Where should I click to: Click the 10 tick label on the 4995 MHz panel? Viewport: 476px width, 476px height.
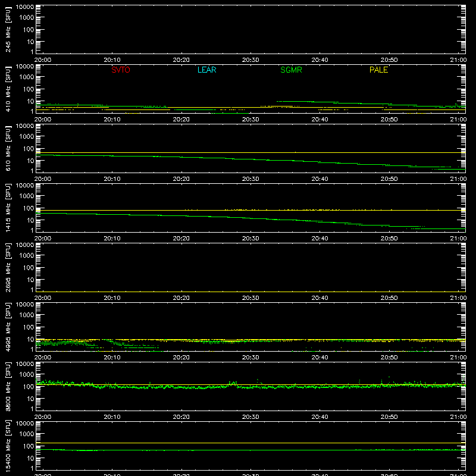point(30,339)
